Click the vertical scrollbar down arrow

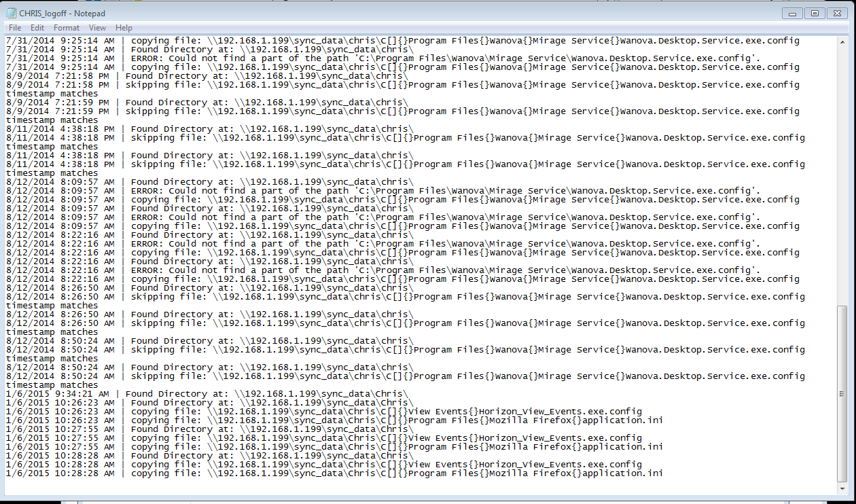[843, 489]
